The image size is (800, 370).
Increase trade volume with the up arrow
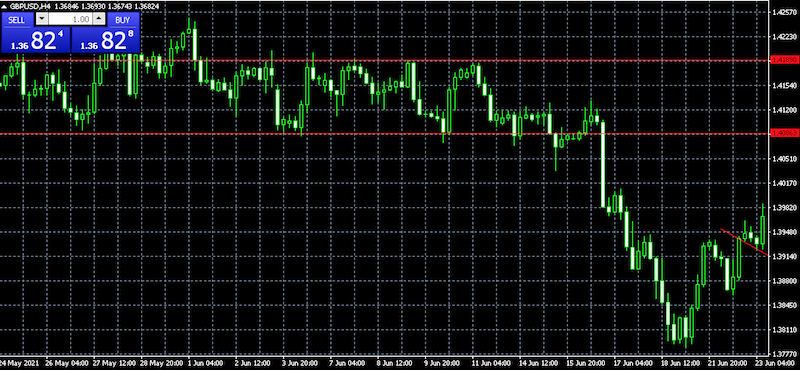[99, 19]
